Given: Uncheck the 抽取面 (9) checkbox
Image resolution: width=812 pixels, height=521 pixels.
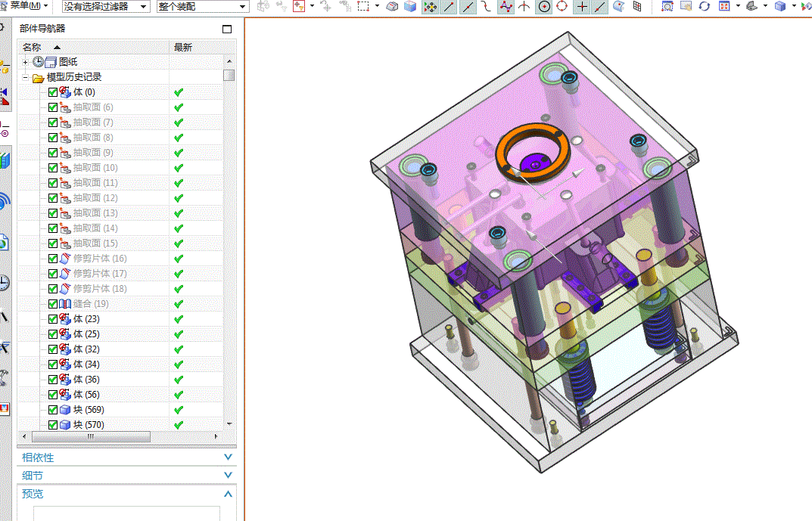Looking at the screenshot, I should click(53, 153).
